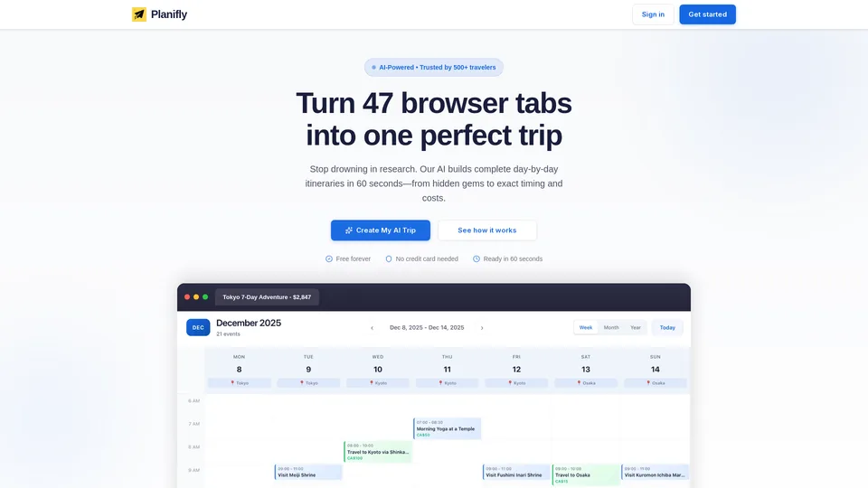Click the 8 AM time label
The image size is (868, 488).
click(193, 447)
